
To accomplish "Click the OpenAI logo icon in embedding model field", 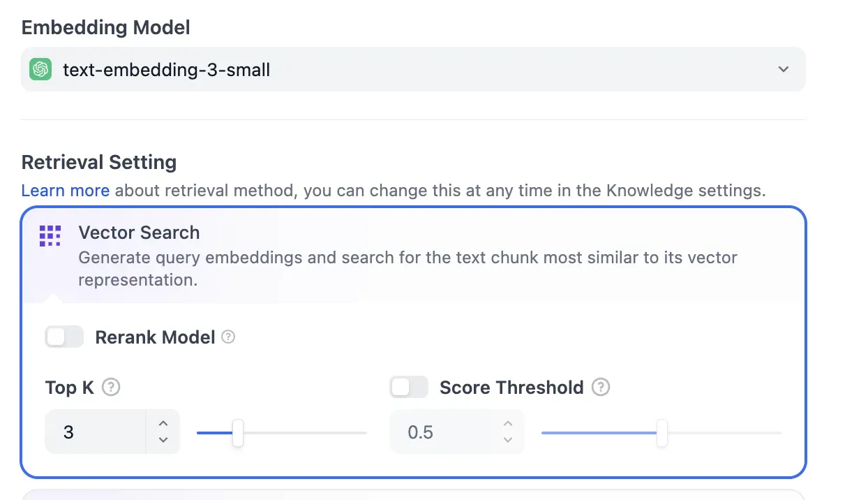I will click(40, 69).
